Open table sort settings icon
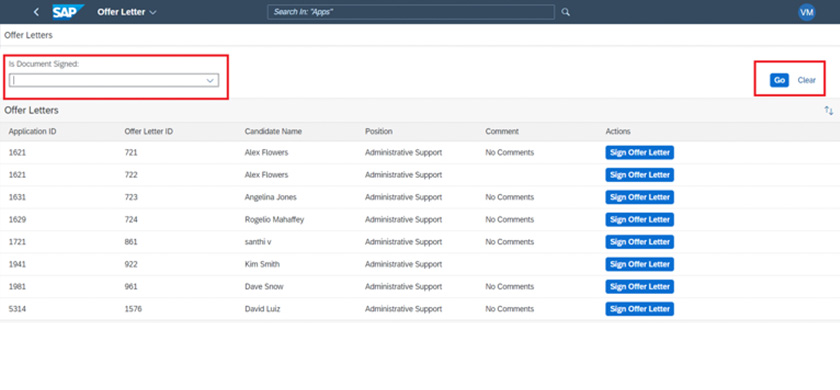 [x=829, y=110]
